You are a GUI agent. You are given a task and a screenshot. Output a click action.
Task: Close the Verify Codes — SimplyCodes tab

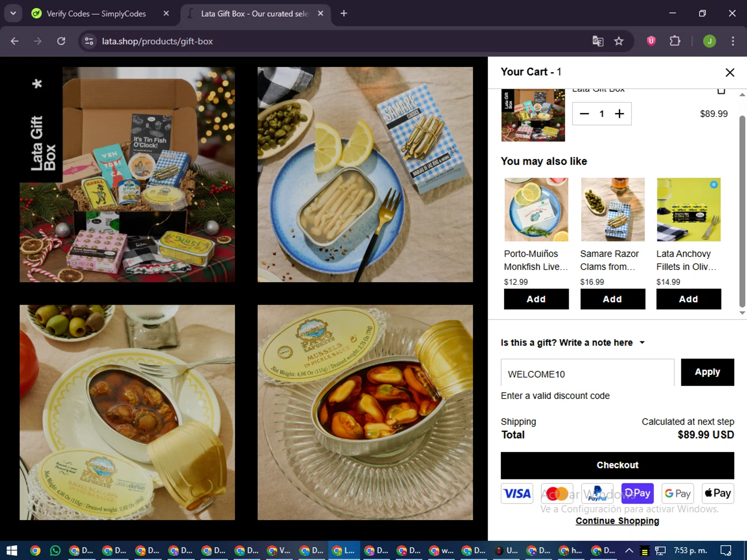tap(166, 14)
